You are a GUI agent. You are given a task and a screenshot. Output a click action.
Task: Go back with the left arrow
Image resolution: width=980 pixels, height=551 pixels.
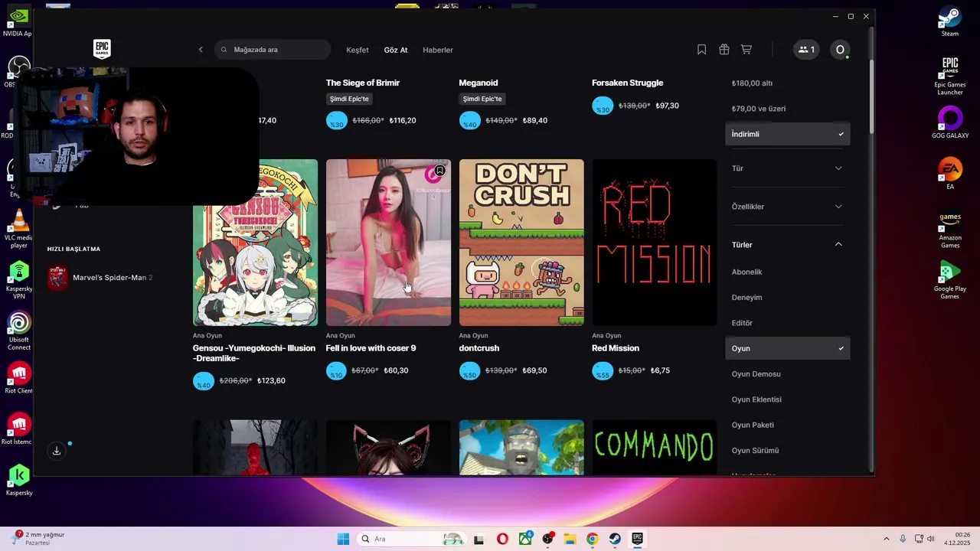pos(201,50)
